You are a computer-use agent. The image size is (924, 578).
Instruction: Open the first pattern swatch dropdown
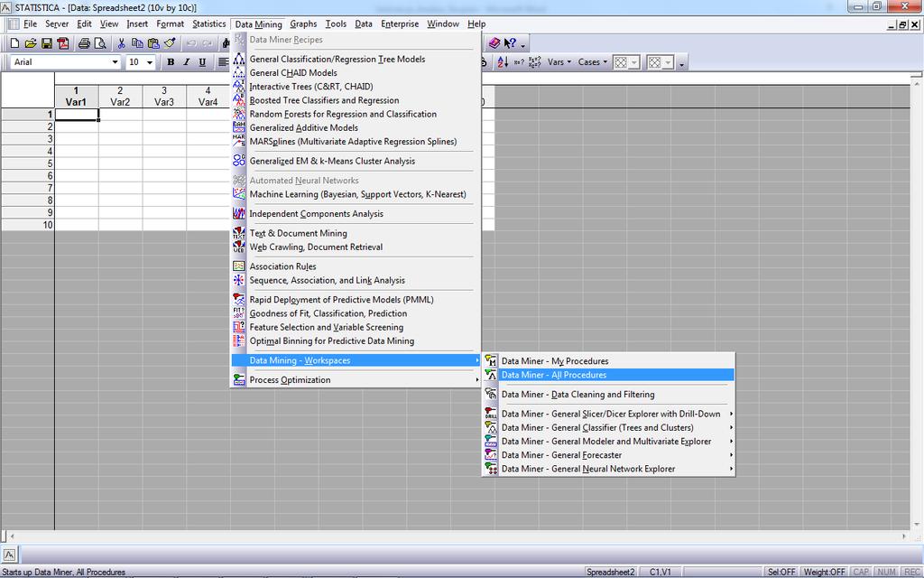[634, 62]
